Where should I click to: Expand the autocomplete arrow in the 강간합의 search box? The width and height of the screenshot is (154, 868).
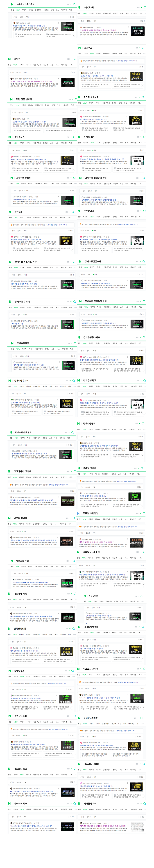[x=70, y=212]
